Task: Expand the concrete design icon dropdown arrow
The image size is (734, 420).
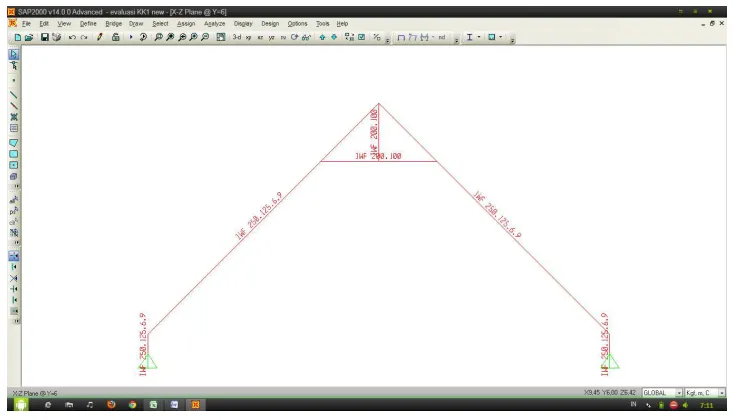Action: coord(501,37)
